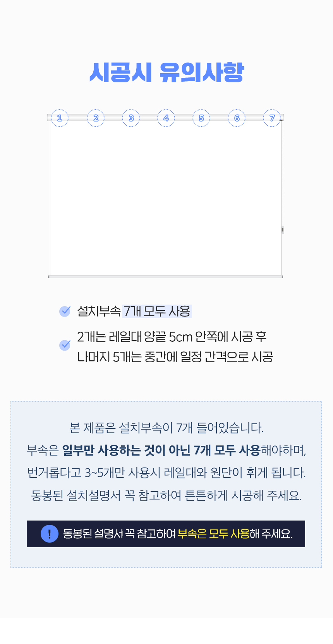
Task: Tap bracket marker number 7
Action: point(272,118)
